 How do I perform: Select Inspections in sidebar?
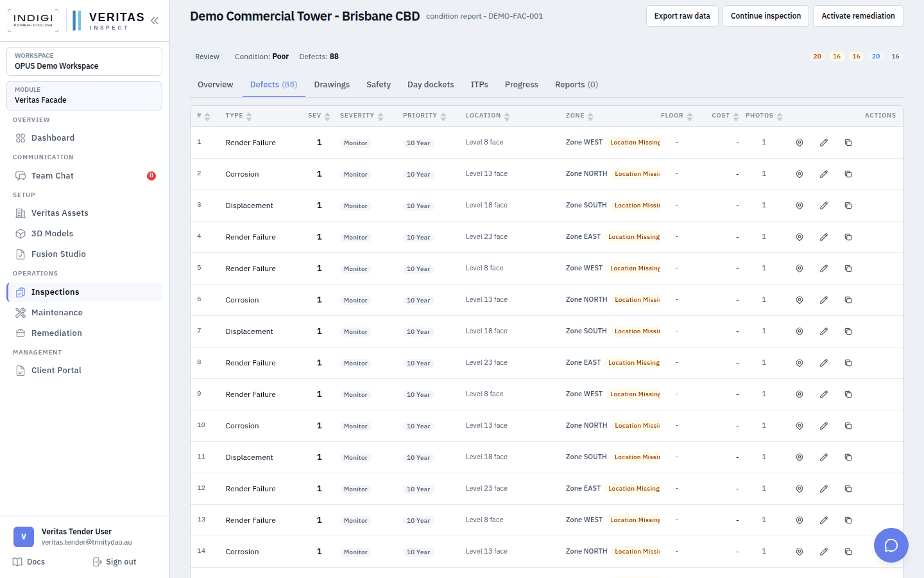click(84, 292)
